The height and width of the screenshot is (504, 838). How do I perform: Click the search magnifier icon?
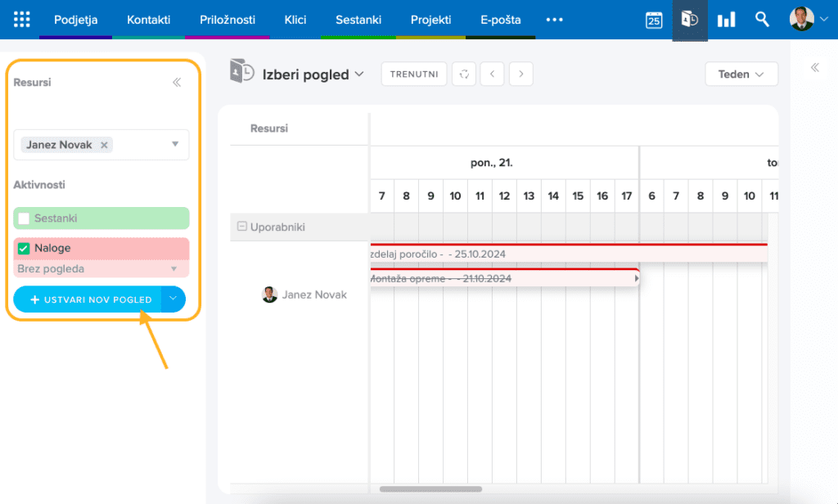pos(762,20)
